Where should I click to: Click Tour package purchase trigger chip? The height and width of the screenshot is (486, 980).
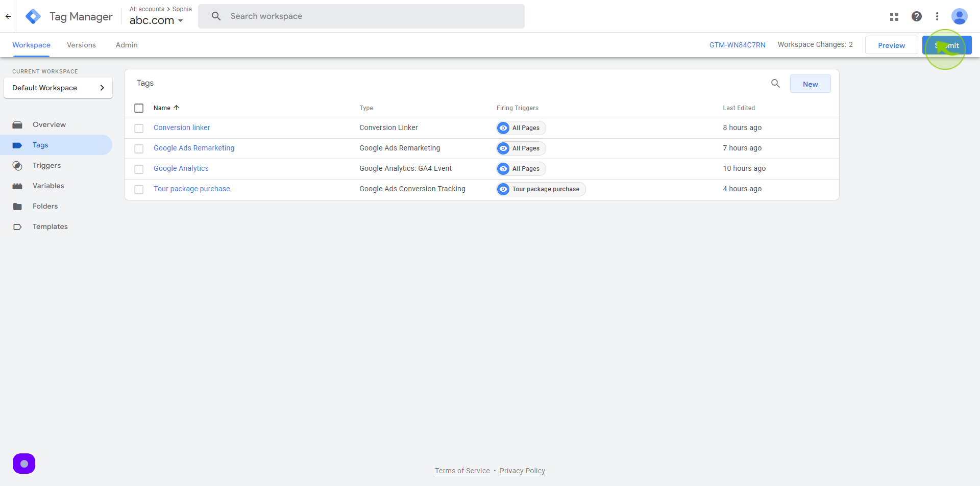coord(541,189)
